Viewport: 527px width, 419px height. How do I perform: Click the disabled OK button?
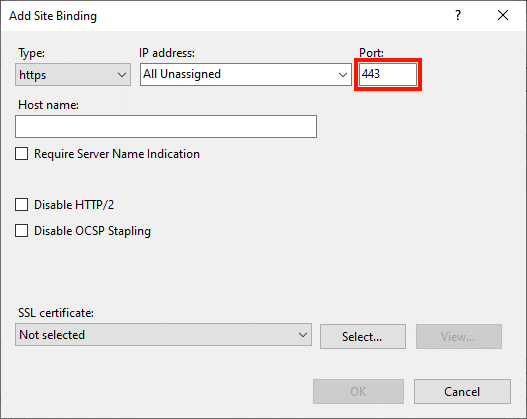(x=358, y=391)
